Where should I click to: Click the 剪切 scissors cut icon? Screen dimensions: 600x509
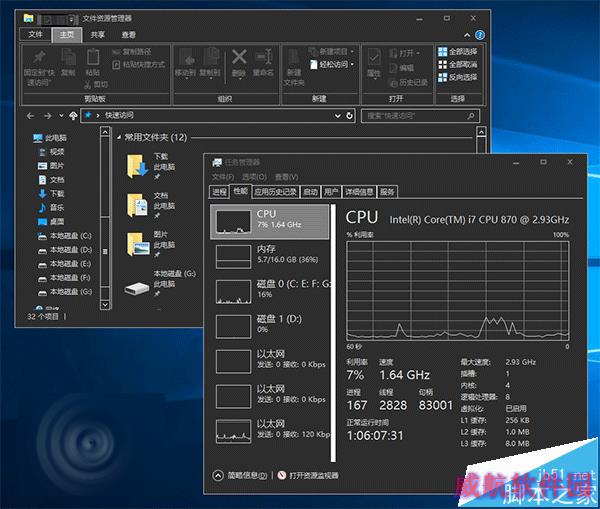point(96,84)
